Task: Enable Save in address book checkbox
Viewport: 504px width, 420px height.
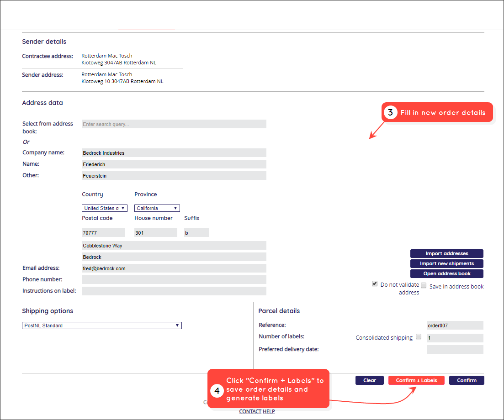Action: (424, 285)
